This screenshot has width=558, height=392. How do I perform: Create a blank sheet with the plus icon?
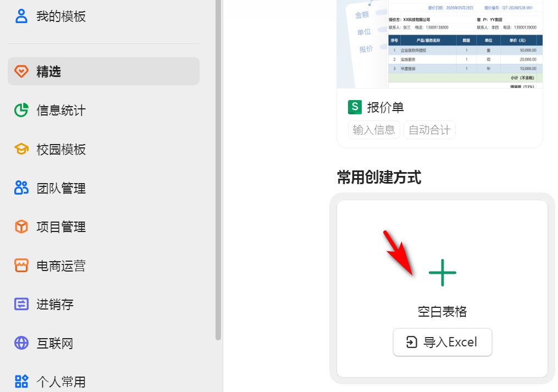pos(443,273)
